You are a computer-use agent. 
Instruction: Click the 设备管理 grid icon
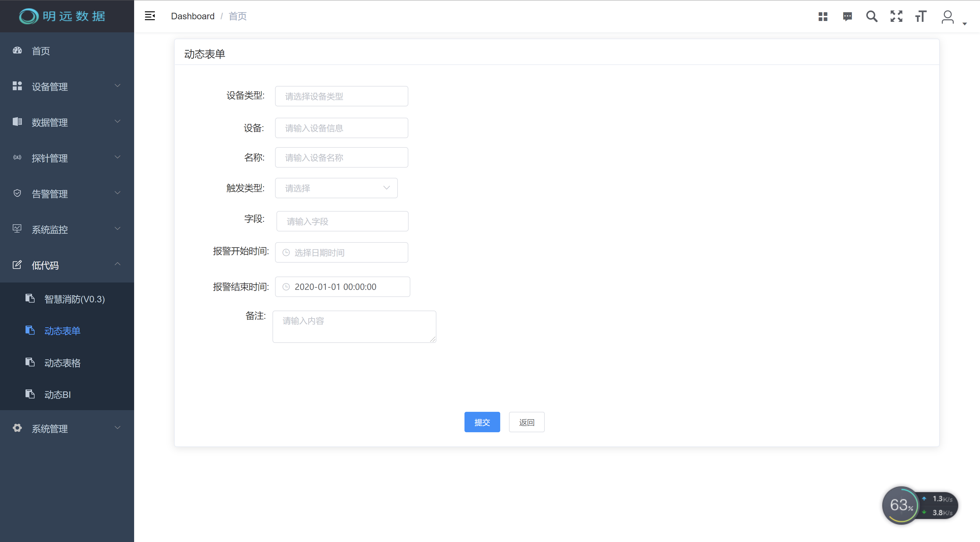pyautogui.click(x=17, y=86)
